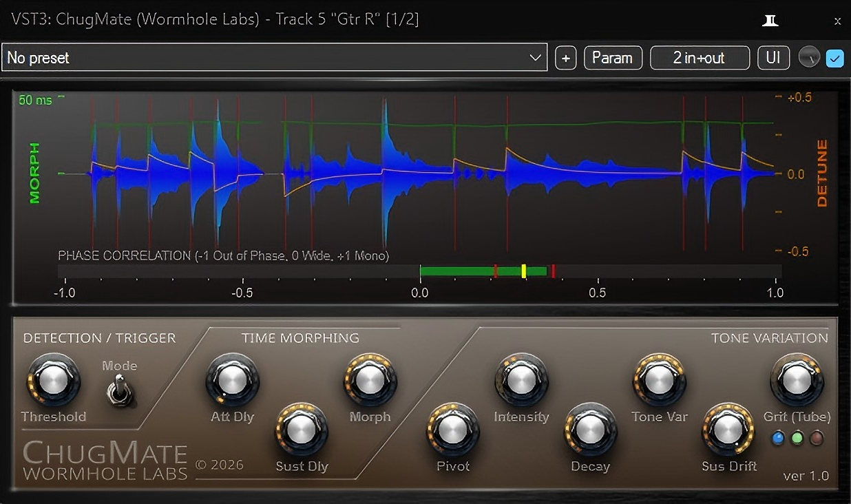This screenshot has height=504, width=851.
Task: Click the Pivot knob
Action: (453, 430)
